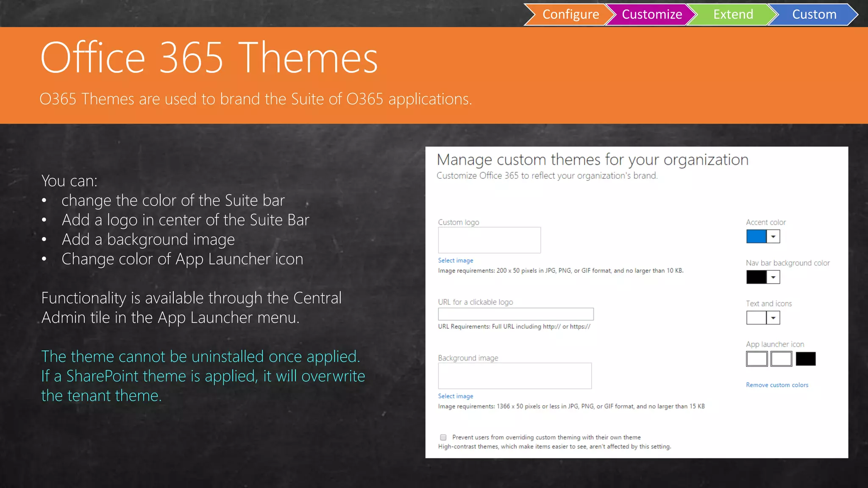Choose the black App launcher icon option
The image size is (868, 488).
coord(806,359)
